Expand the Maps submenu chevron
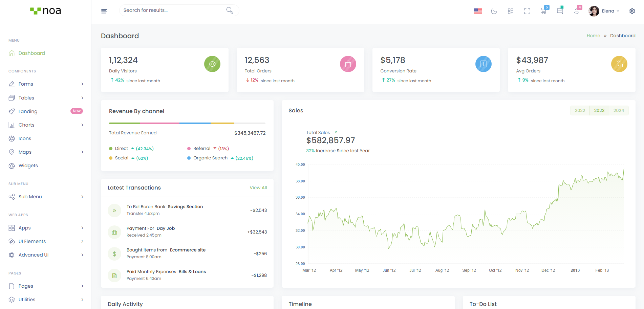 [82, 152]
